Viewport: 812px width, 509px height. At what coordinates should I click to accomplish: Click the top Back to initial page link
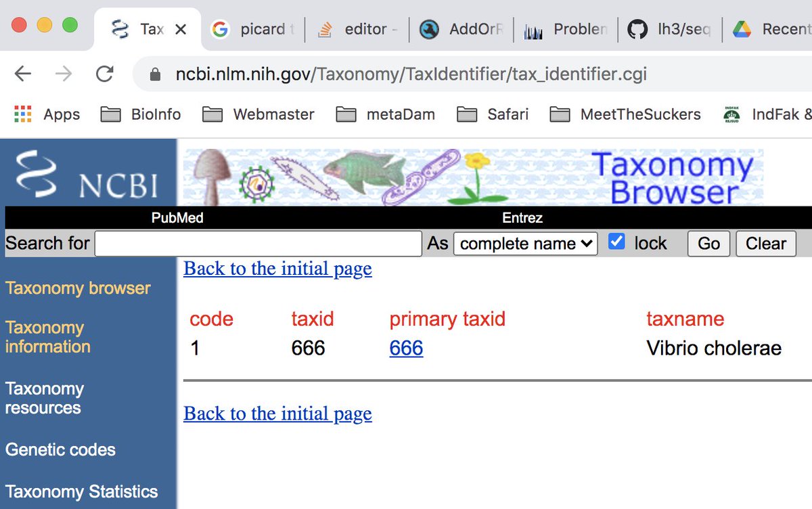pos(277,269)
